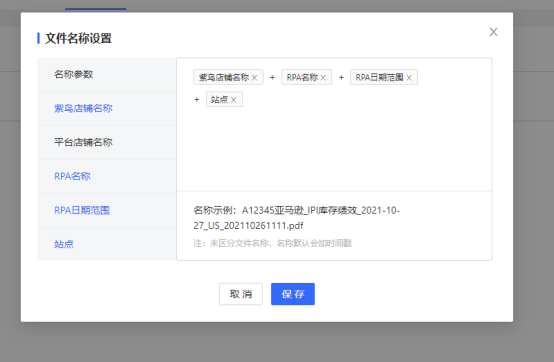Click the empty area of the tag box

(334, 148)
